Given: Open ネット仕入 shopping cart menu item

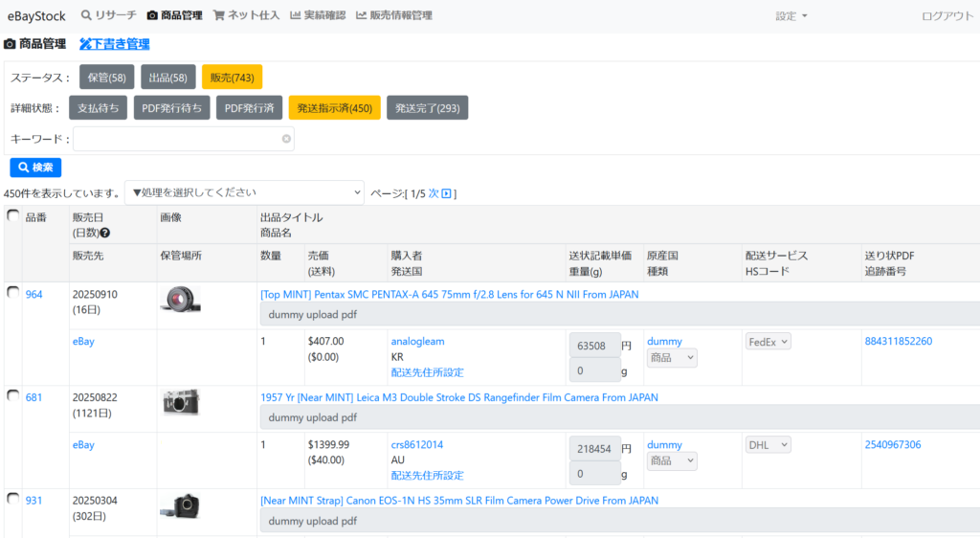Looking at the screenshot, I should pyautogui.click(x=245, y=15).
